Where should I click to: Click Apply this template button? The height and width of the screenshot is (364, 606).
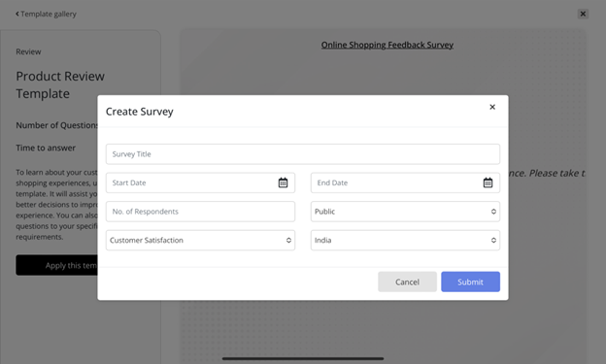click(x=56, y=265)
